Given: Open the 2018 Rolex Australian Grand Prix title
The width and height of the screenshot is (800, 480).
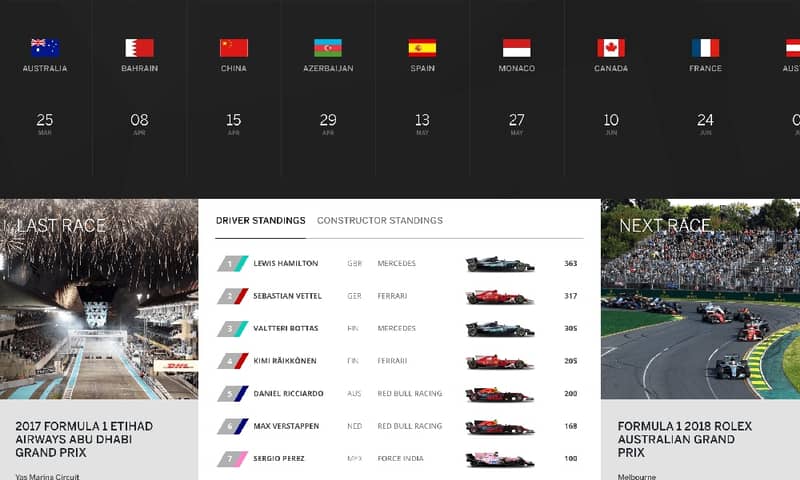Looking at the screenshot, I should coord(685,439).
